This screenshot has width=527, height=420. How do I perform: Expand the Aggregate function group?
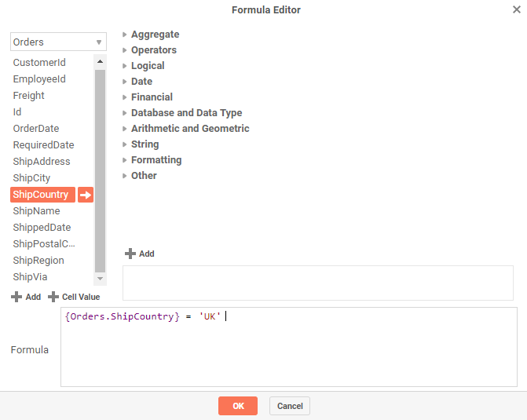pos(155,35)
